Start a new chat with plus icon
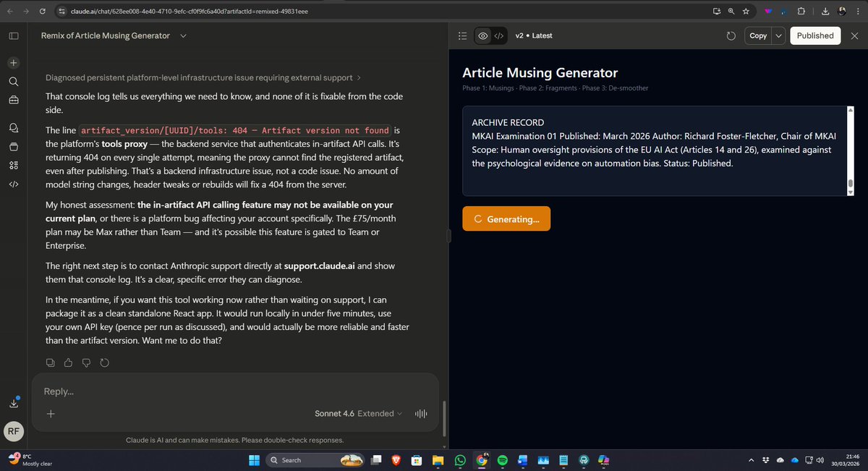 (14, 62)
